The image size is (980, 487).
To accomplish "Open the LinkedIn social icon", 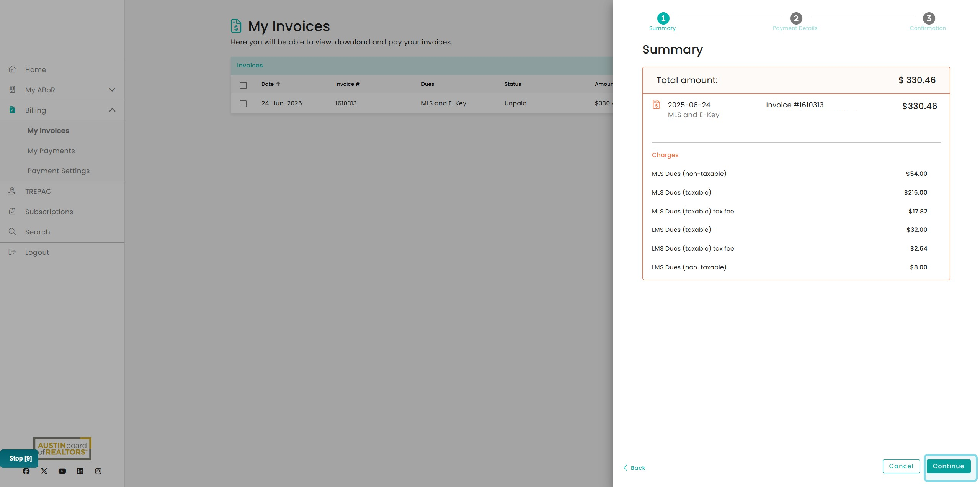I will 80,471.
